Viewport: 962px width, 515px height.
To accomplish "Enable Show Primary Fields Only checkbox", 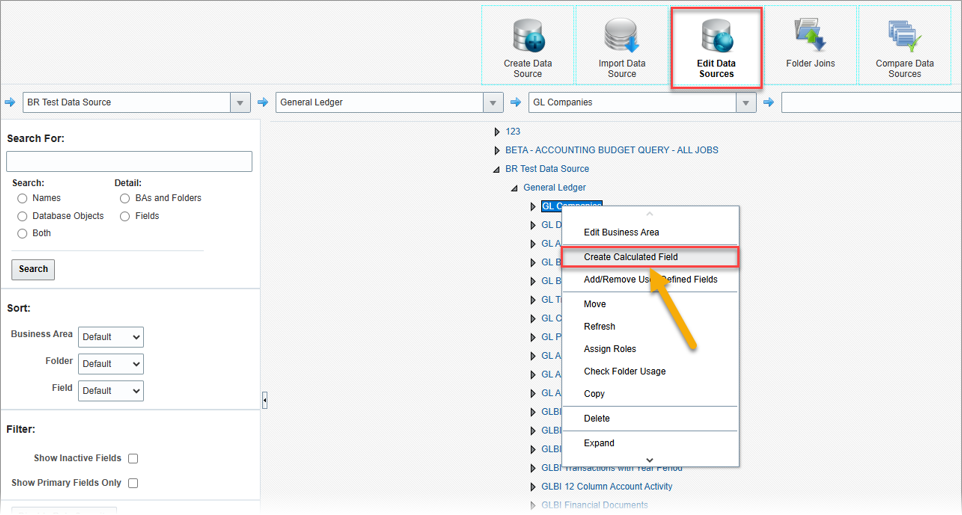I will [133, 483].
